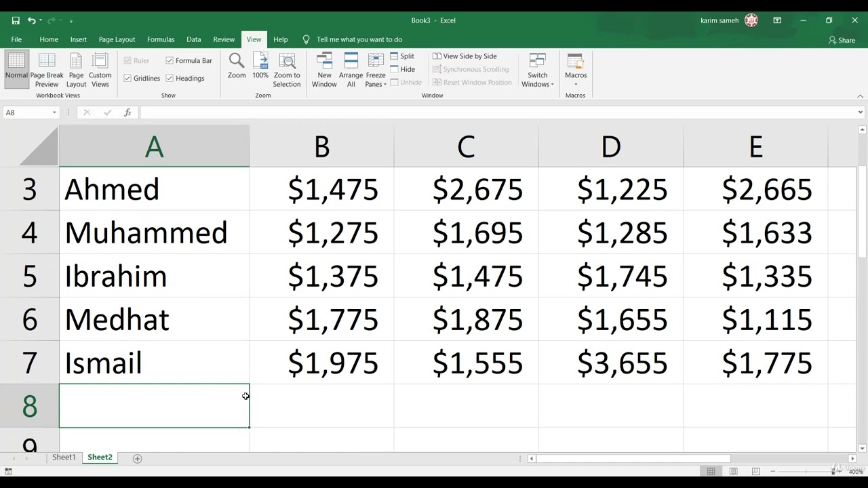Click Zoom to Selection
Viewport: 868px width, 488px height.
(287, 70)
